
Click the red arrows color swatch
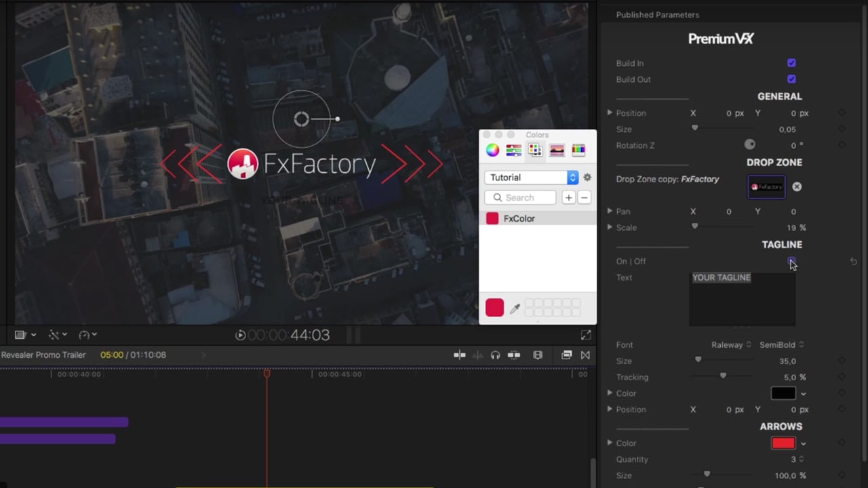tap(783, 443)
